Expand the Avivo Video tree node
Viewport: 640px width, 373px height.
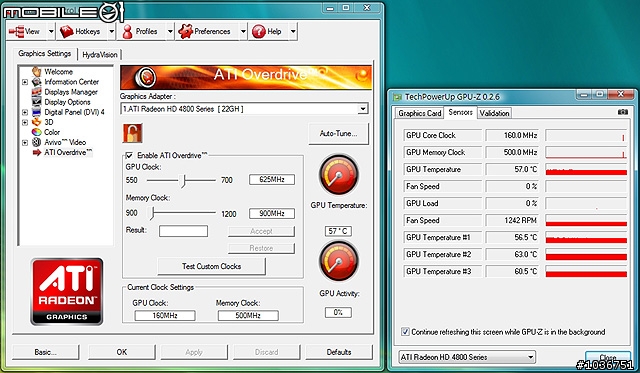point(25,142)
